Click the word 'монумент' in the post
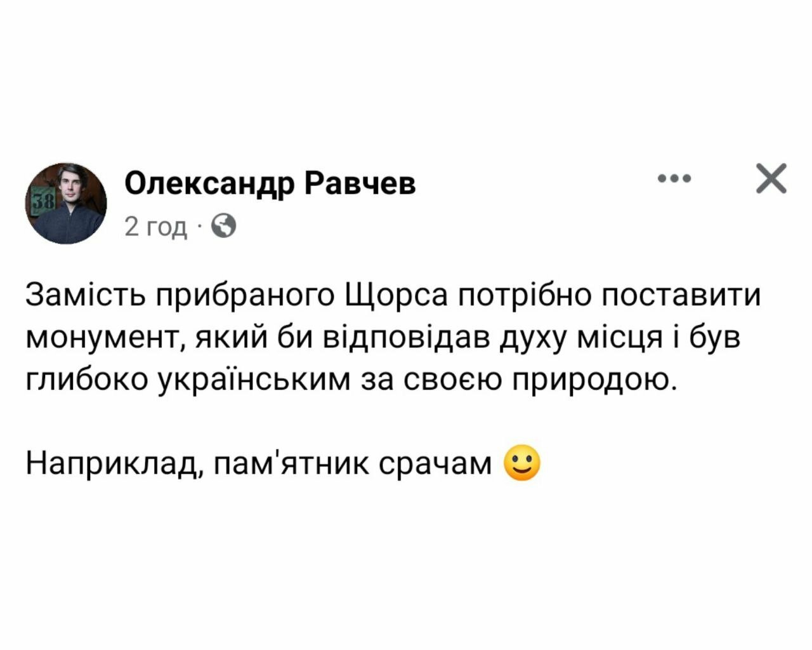 pyautogui.click(x=106, y=338)
